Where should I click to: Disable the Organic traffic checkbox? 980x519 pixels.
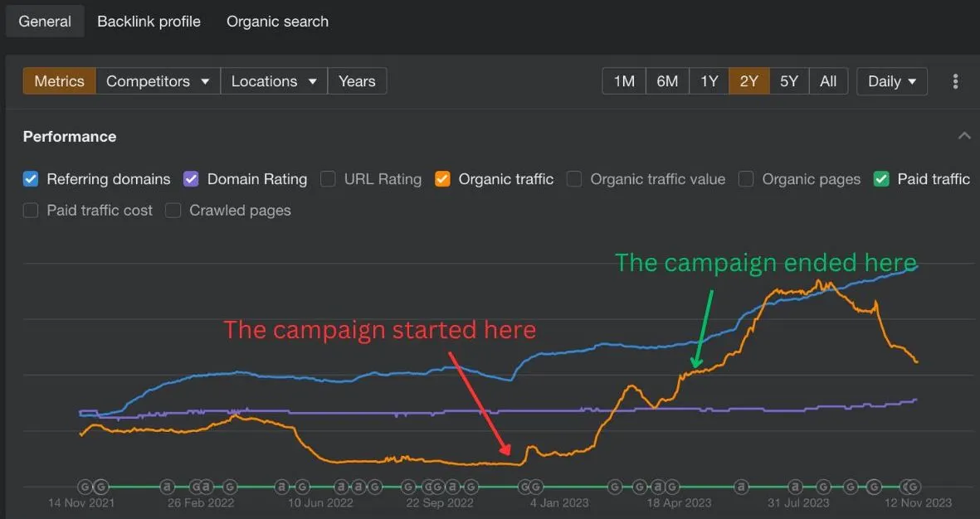coord(442,179)
